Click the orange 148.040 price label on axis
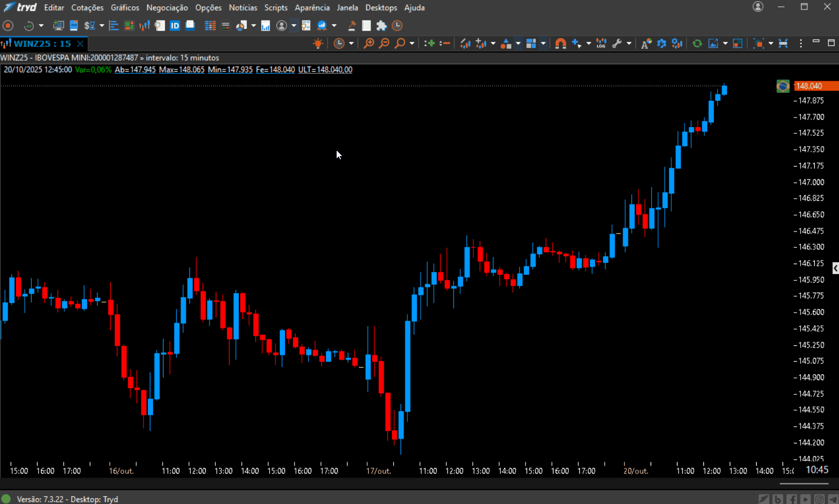 tap(816, 86)
